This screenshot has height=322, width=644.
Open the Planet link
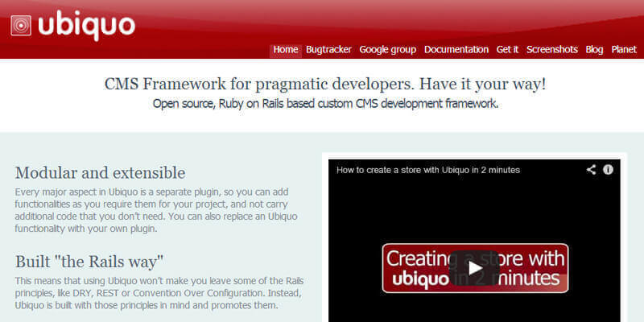[624, 50]
